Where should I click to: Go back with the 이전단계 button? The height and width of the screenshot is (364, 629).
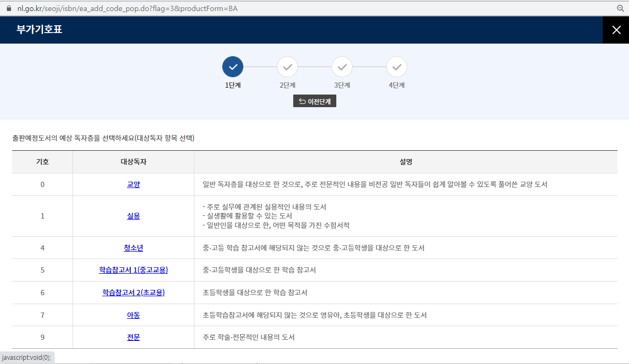point(314,101)
